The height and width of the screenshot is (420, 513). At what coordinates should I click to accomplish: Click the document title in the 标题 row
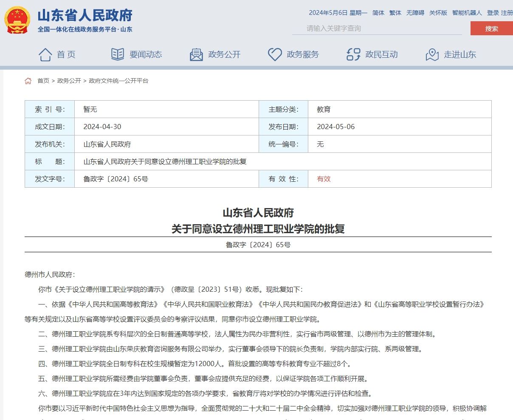[x=165, y=162]
